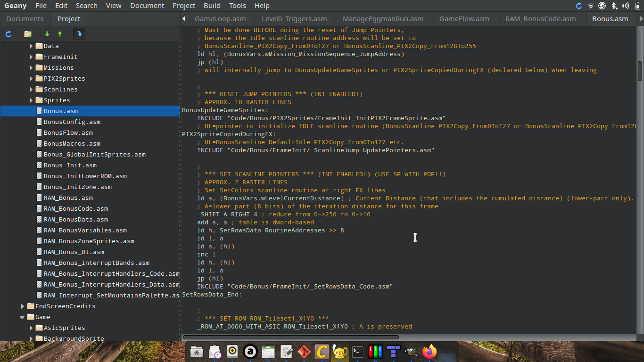Click the green down arrow expand-all icon
Image resolution: width=644 pixels, height=362 pixels.
point(47,34)
